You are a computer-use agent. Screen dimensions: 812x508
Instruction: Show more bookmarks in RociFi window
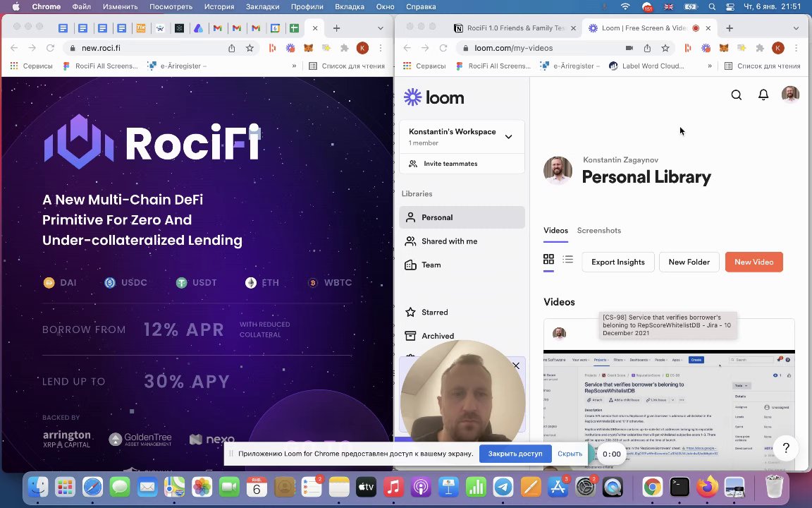(x=294, y=66)
